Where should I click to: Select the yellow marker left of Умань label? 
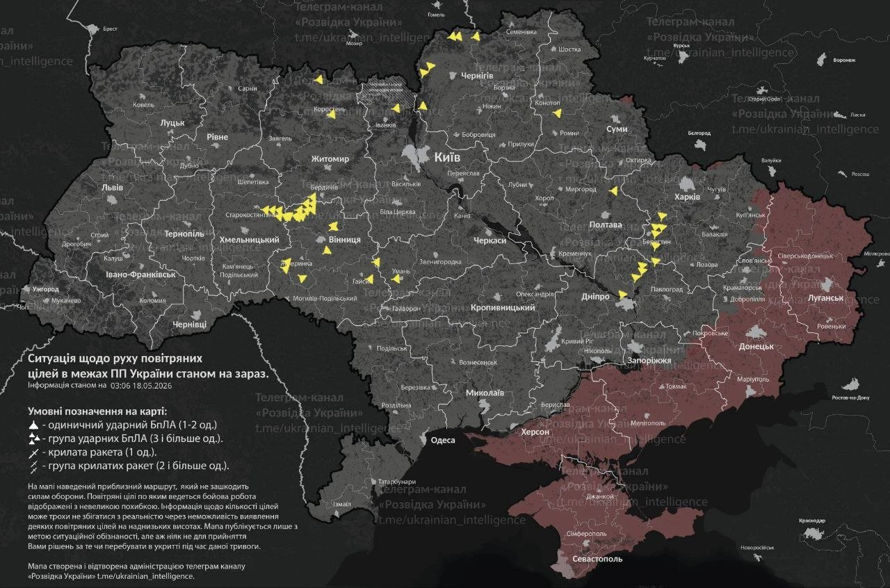click(x=396, y=279)
